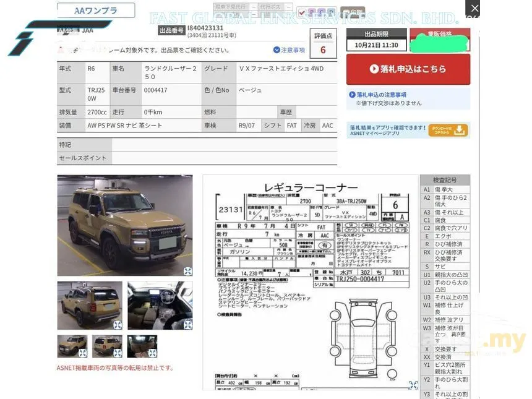Click the red evaluation score 6 box
Image resolution: width=532 pixels, height=399 pixels.
323,50
